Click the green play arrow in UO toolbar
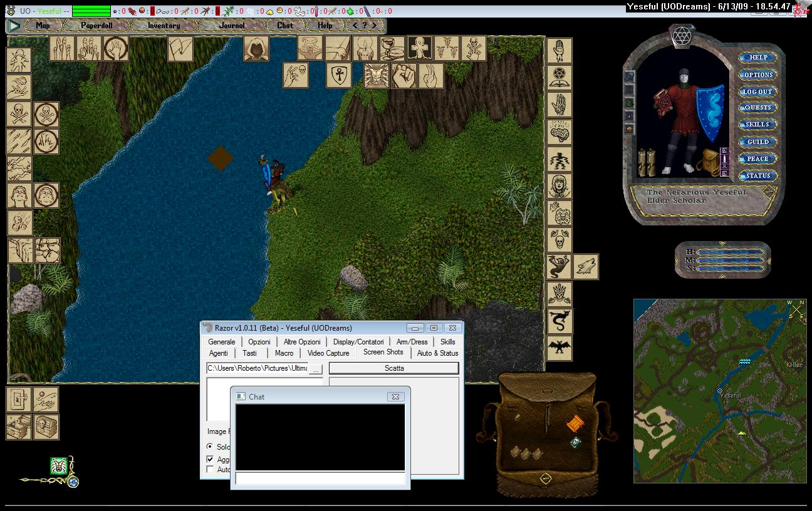 tap(14, 26)
